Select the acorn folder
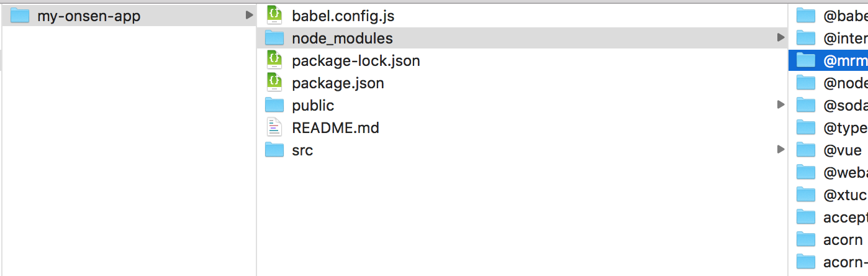The width and height of the screenshot is (868, 276). [x=843, y=239]
